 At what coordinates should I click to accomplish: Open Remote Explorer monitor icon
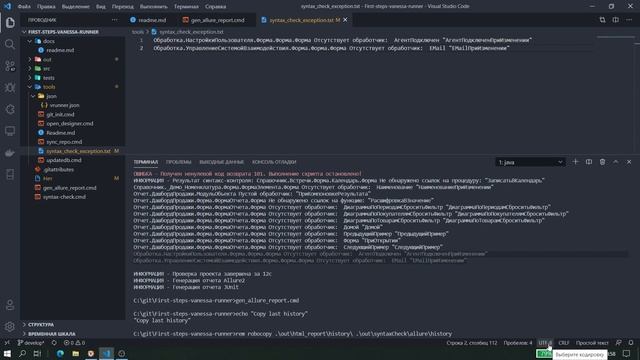[10, 131]
